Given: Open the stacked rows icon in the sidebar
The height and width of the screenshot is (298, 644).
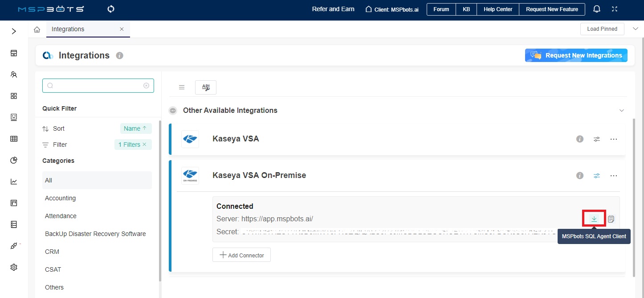Looking at the screenshot, I should (14, 224).
